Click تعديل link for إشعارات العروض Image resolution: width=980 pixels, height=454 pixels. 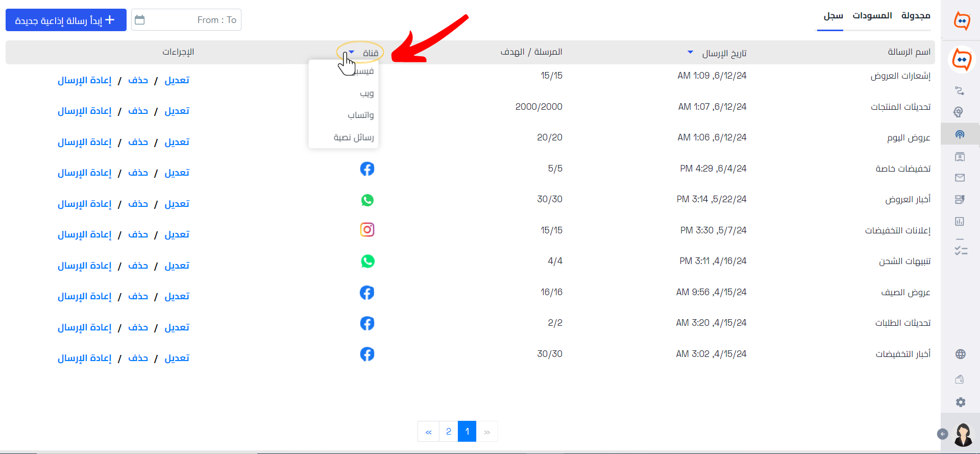tap(177, 80)
